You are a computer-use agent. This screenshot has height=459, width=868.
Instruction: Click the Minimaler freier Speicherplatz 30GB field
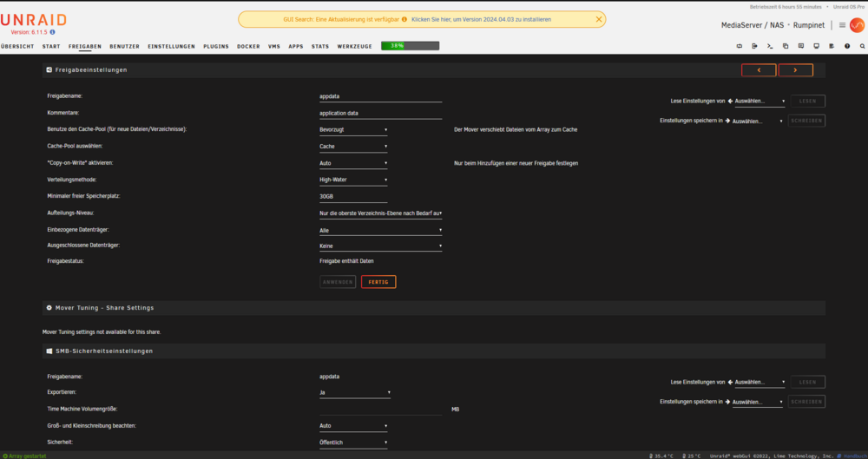tap(353, 197)
